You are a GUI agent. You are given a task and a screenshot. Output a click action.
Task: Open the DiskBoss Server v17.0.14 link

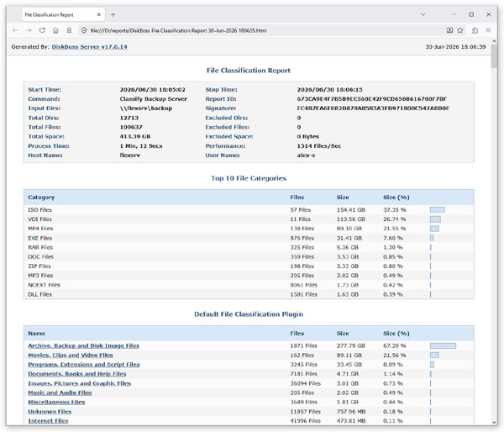pos(89,46)
